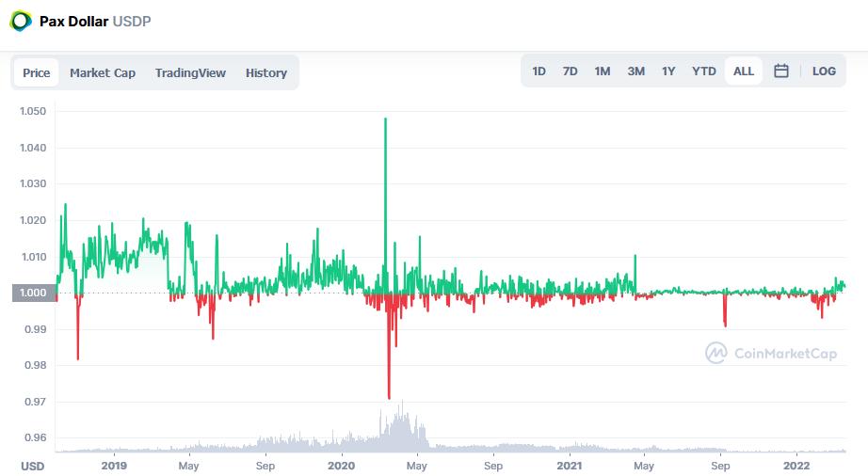This screenshot has width=868, height=476.
Task: Select the ALL time range
Action: coord(744,71)
